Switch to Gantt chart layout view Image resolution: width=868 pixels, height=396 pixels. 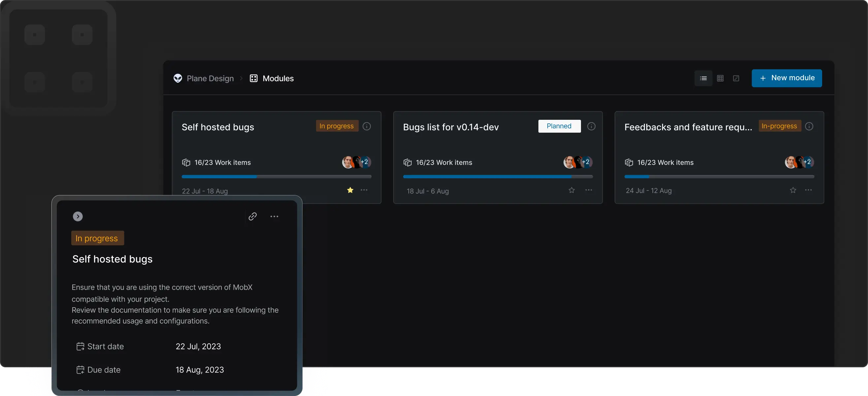[736, 78]
